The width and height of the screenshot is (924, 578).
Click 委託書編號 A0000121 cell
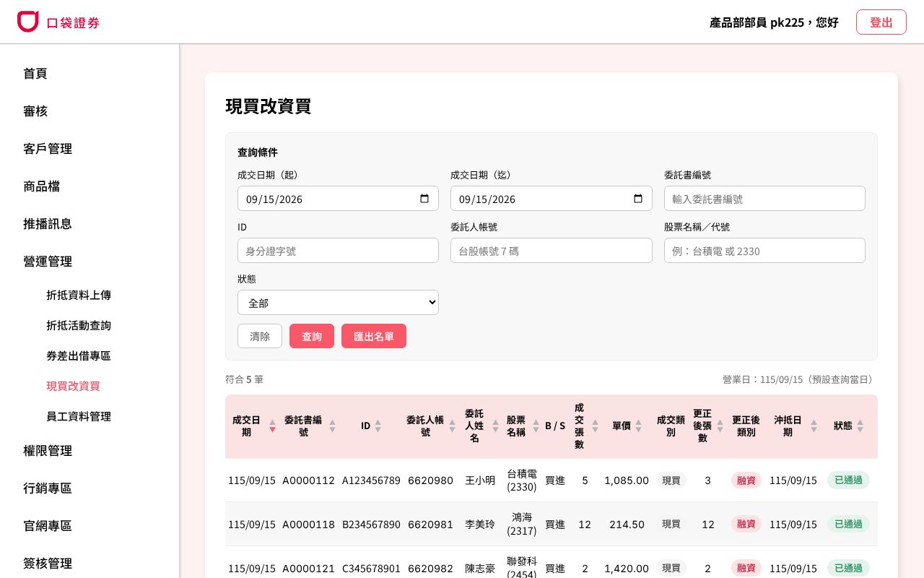[x=308, y=568]
